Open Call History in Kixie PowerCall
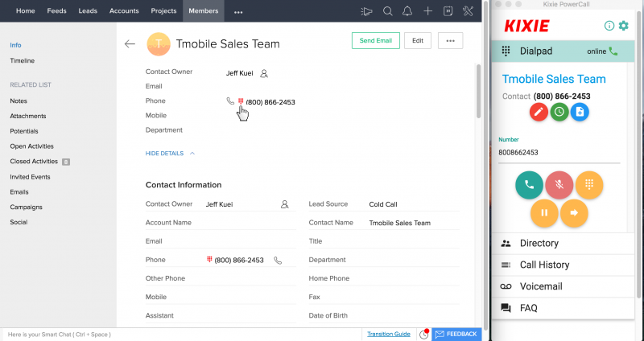Screen dimensions: 644x341 [x=563, y=265]
